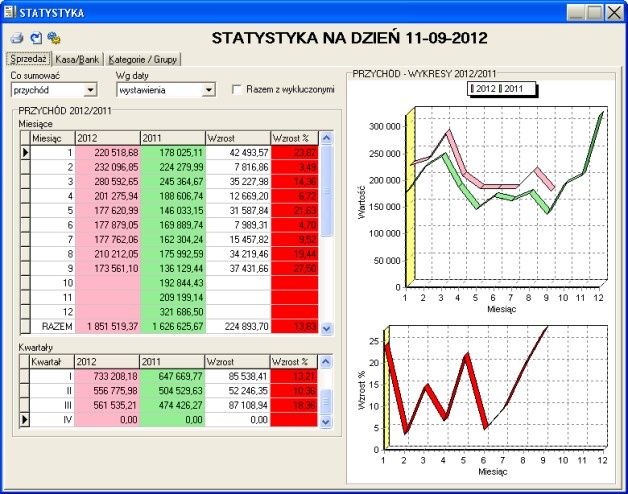Click the months table scroll down arrow
The width and height of the screenshot is (628, 494).
pyautogui.click(x=327, y=329)
